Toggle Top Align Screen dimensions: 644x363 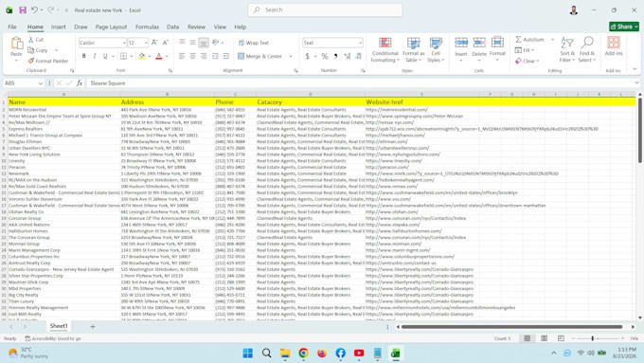pyautogui.click(x=182, y=43)
